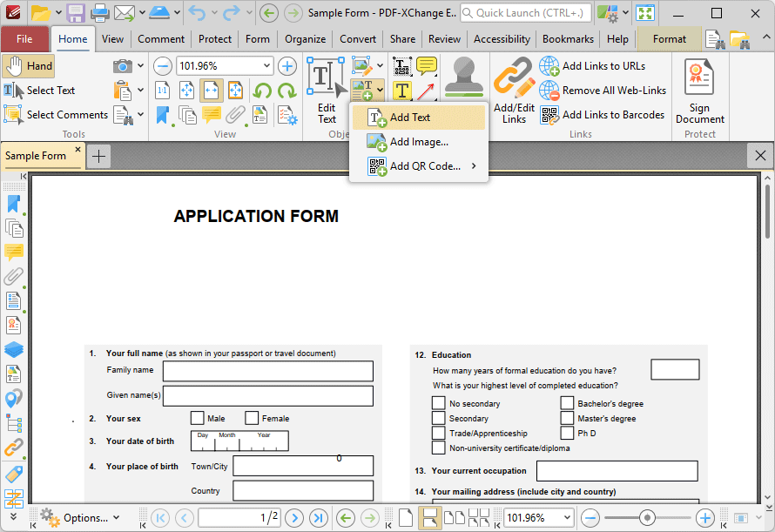Click the Save icon in quick toolbar
775x532 pixels.
[76, 13]
